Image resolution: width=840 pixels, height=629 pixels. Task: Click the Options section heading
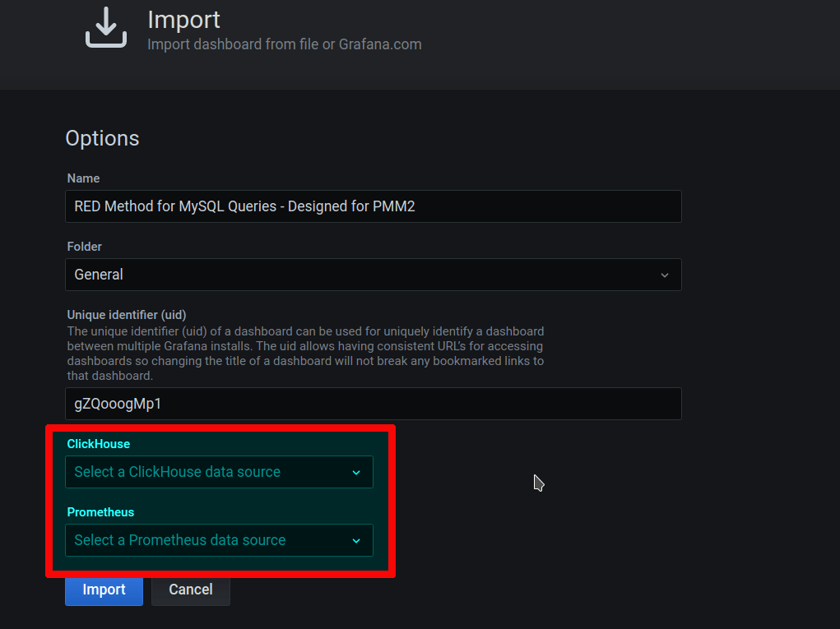coord(102,138)
